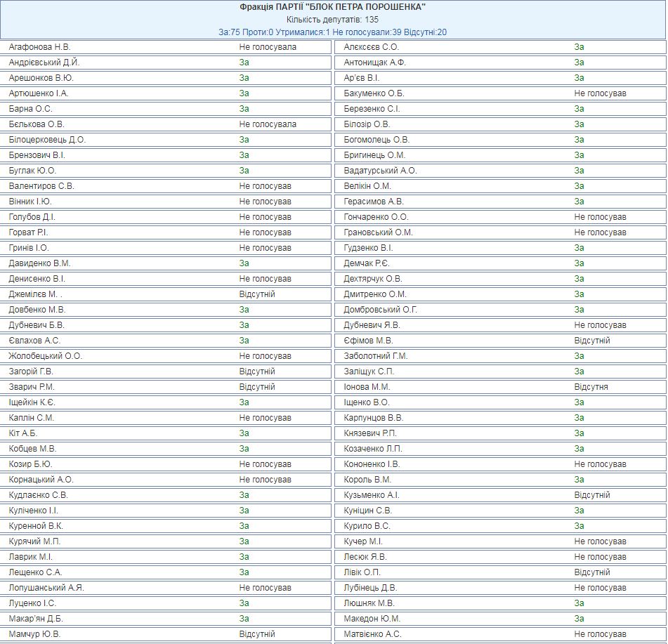668x644 pixels.
Task: Select deputy Кононенко І.В.
Action: tap(372, 464)
